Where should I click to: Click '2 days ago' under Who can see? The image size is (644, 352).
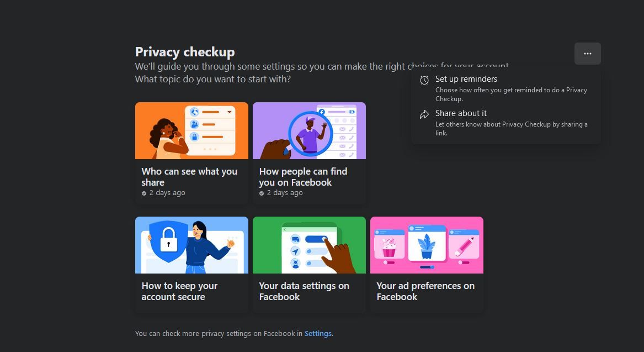[167, 193]
